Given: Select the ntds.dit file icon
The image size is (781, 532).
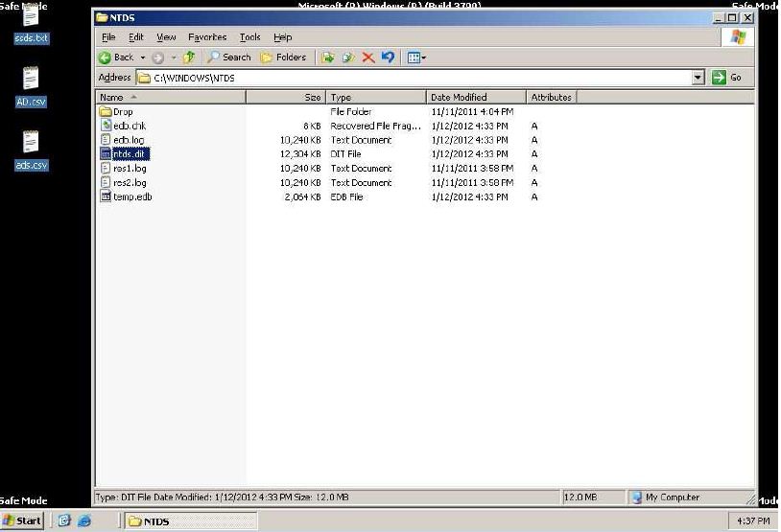Looking at the screenshot, I should coord(106,153).
